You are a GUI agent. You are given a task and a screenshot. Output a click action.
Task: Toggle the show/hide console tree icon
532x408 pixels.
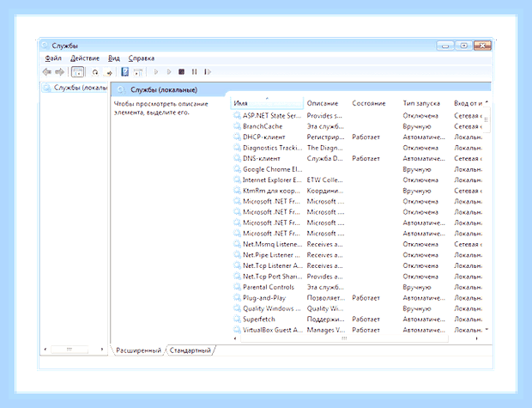(x=78, y=71)
